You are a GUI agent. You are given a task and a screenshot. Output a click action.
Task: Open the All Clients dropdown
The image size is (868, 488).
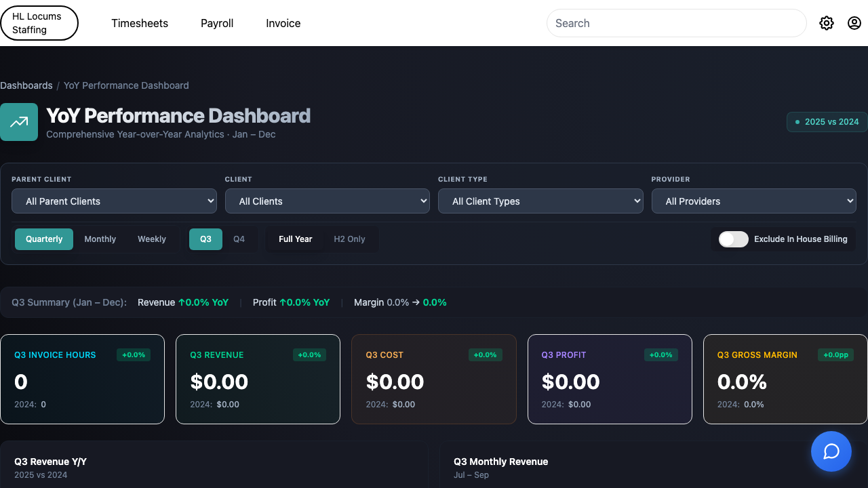328,201
